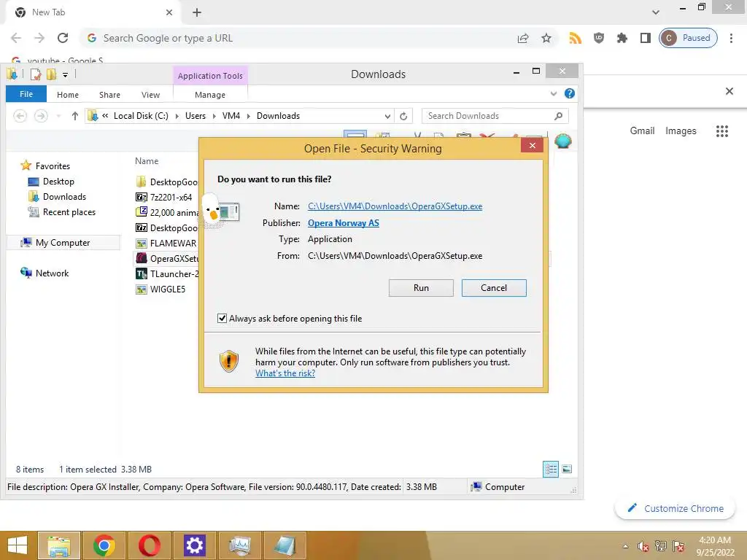This screenshot has height=560, width=747.
Task: Reload the Chrome page
Action: pos(63,38)
